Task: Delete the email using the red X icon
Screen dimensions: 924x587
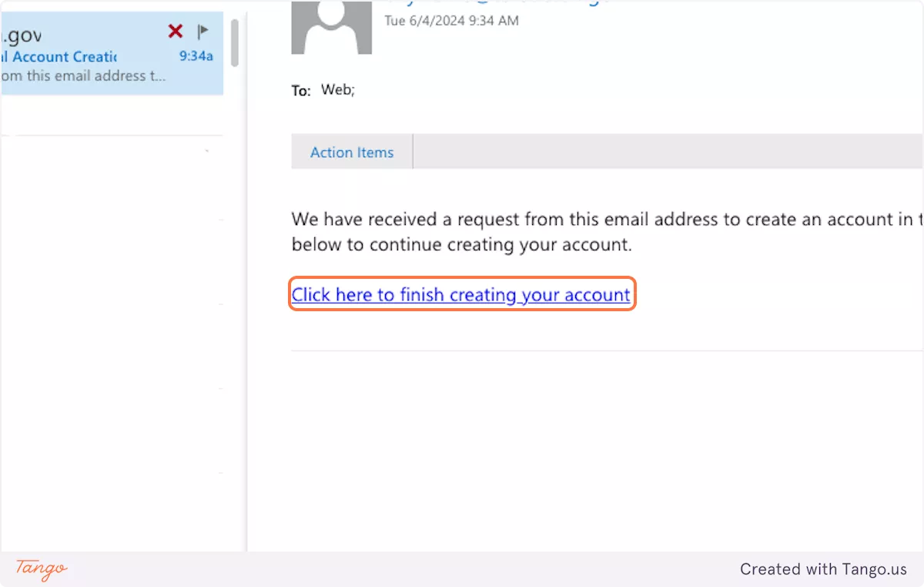Action: (176, 32)
